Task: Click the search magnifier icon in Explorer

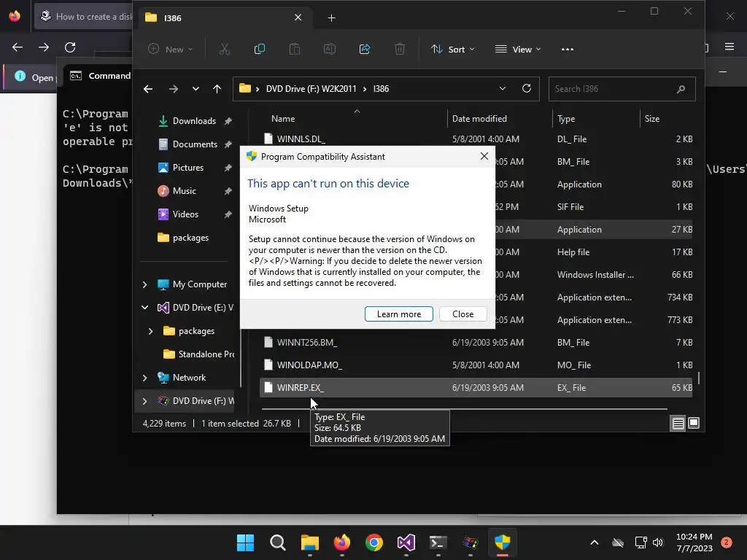Action: [681, 89]
